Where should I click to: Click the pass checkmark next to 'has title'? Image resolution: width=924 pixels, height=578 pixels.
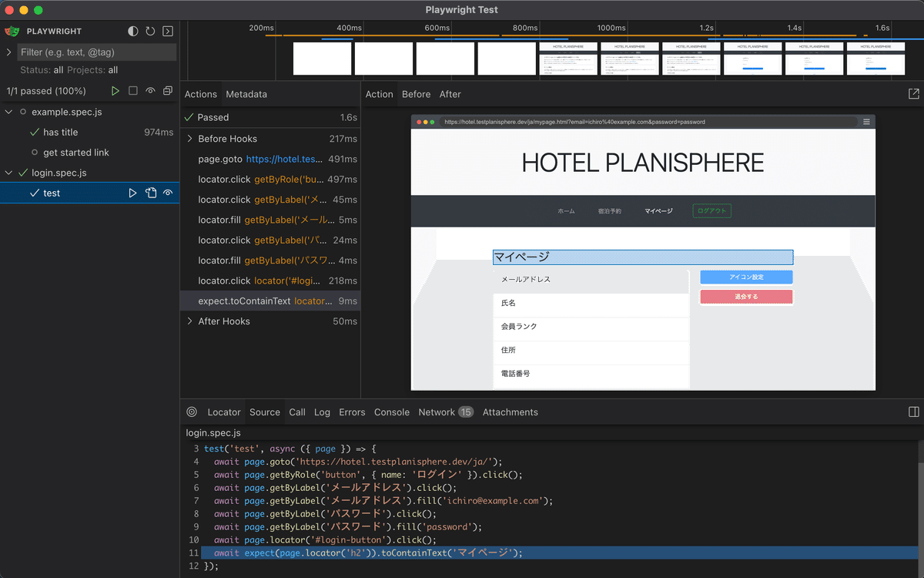tap(35, 133)
